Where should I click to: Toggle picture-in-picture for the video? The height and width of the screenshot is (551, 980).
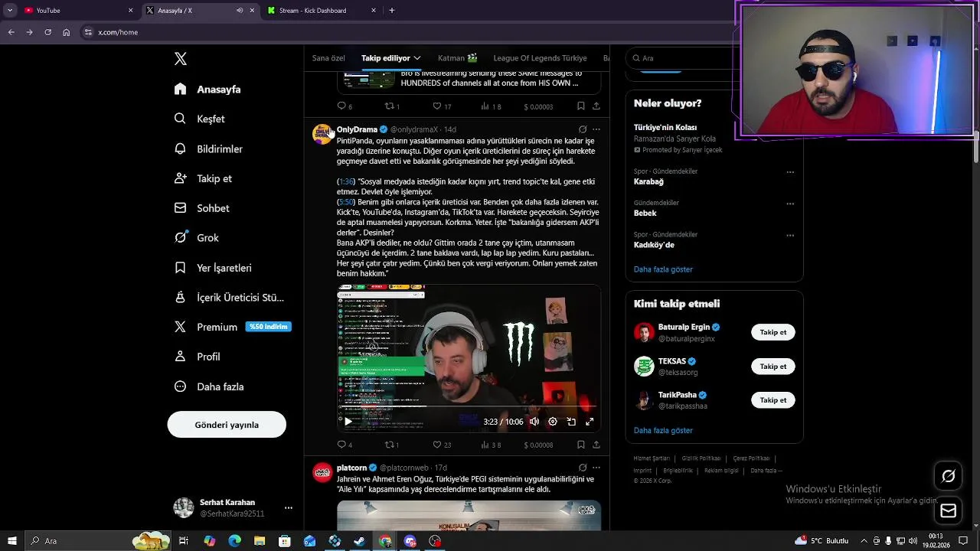tap(571, 422)
